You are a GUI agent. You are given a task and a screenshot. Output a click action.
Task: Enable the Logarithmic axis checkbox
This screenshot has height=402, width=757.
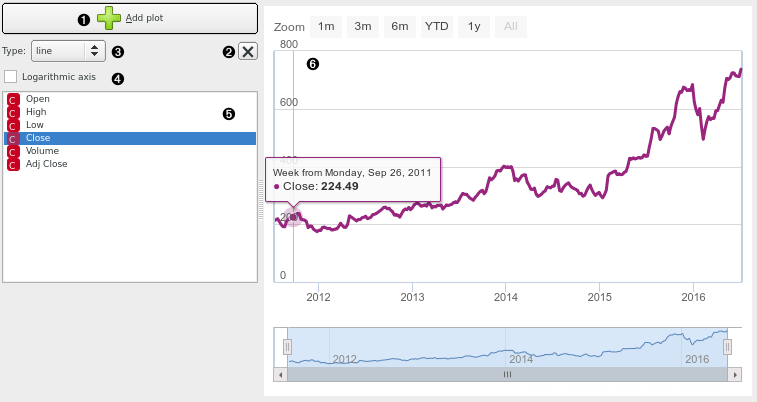[x=11, y=76]
